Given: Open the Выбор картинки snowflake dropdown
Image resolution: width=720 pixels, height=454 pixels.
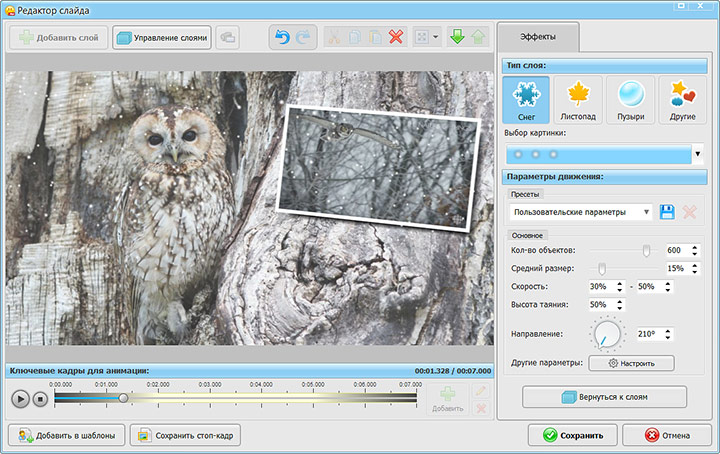Looking at the screenshot, I should pos(697,154).
